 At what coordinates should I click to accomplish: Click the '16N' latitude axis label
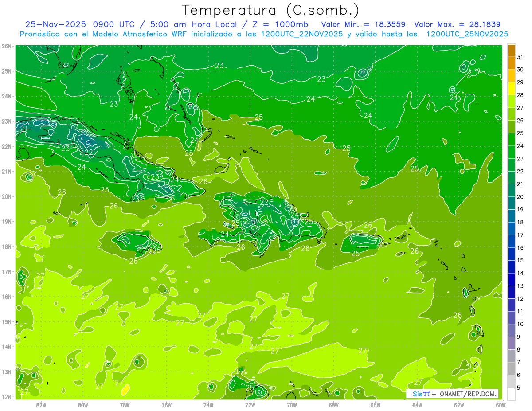pos(7,297)
